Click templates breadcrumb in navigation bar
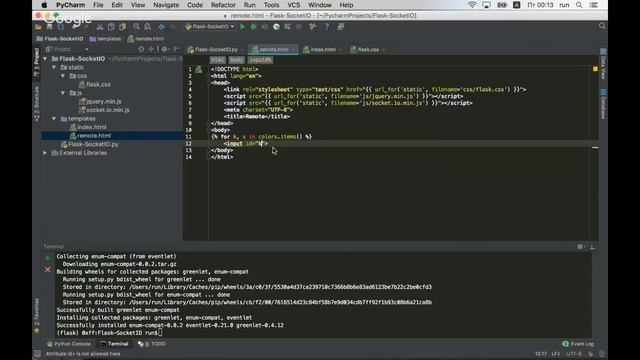Viewport: 640px width, 360px height. pyautogui.click(x=105, y=39)
